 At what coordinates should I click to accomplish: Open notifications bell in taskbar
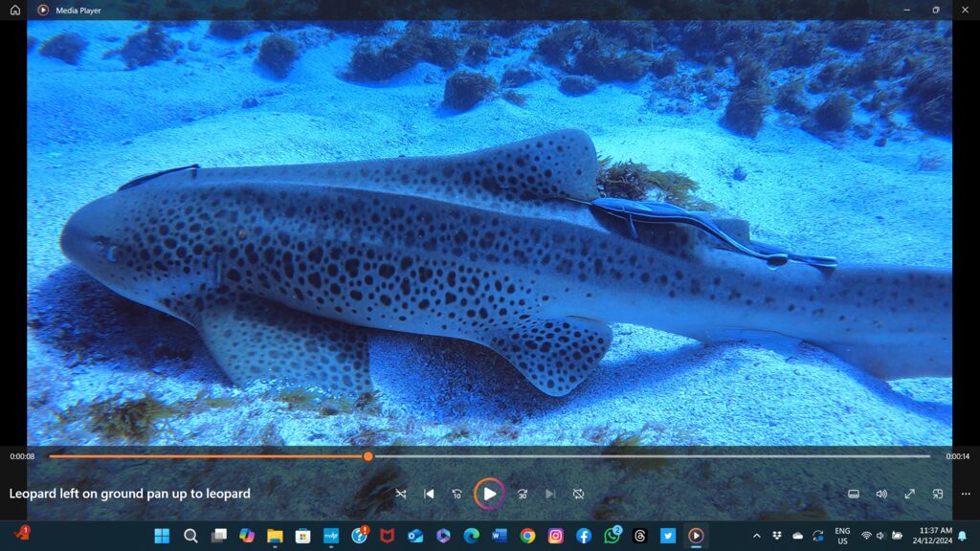(963, 536)
